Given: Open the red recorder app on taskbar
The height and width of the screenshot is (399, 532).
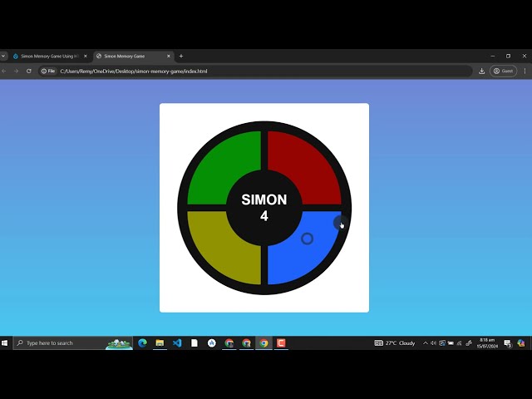Looking at the screenshot, I should (281, 343).
